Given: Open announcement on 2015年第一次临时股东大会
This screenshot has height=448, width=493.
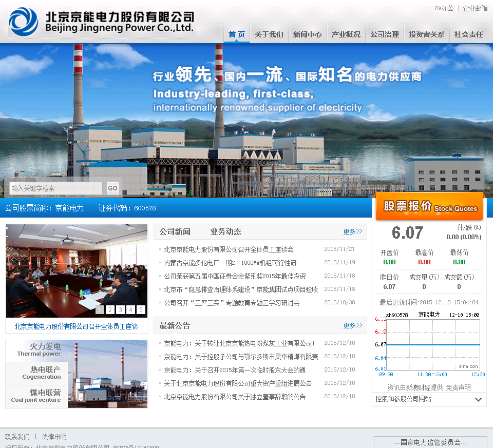Looking at the screenshot, I should [x=235, y=370].
